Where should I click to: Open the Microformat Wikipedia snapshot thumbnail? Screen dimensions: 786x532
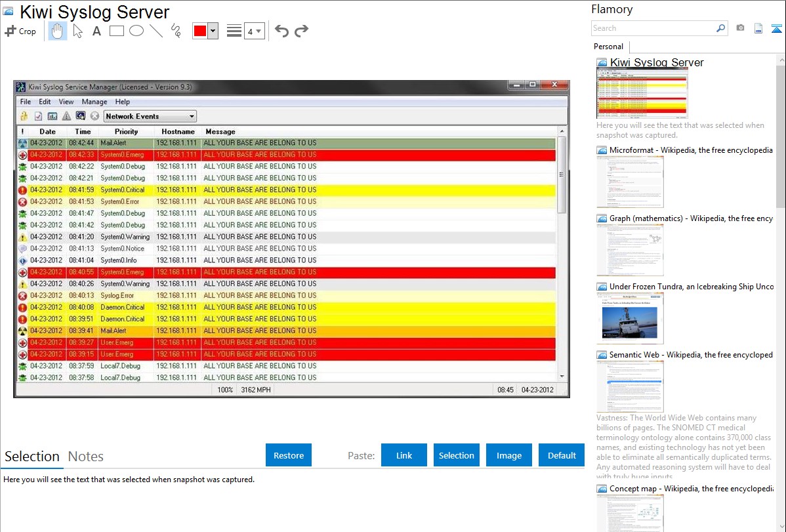click(x=630, y=182)
